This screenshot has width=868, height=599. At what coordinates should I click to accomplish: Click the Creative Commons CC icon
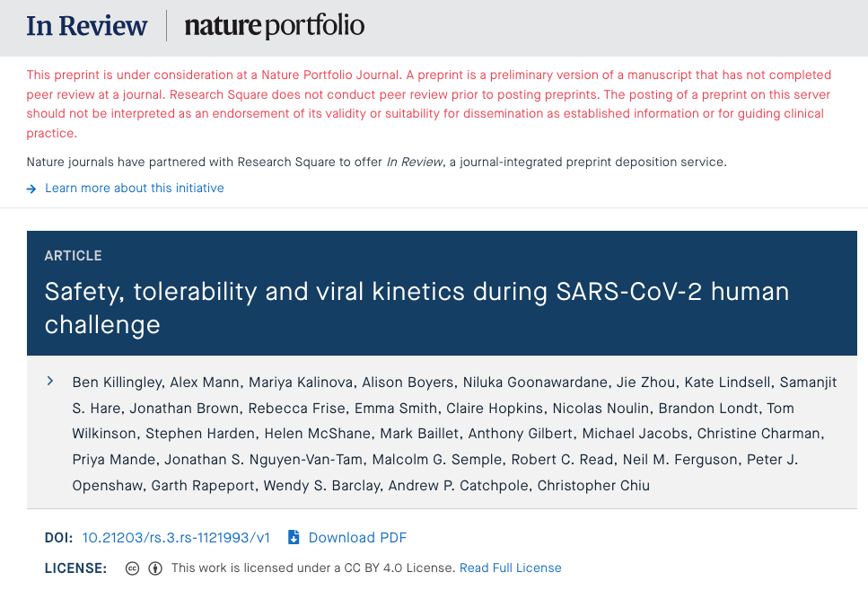pos(132,568)
